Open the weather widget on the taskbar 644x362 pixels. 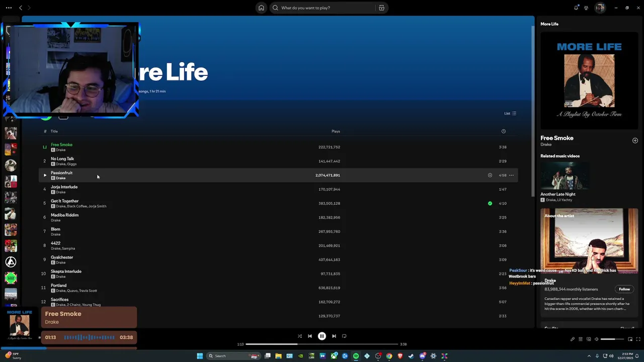point(13,356)
